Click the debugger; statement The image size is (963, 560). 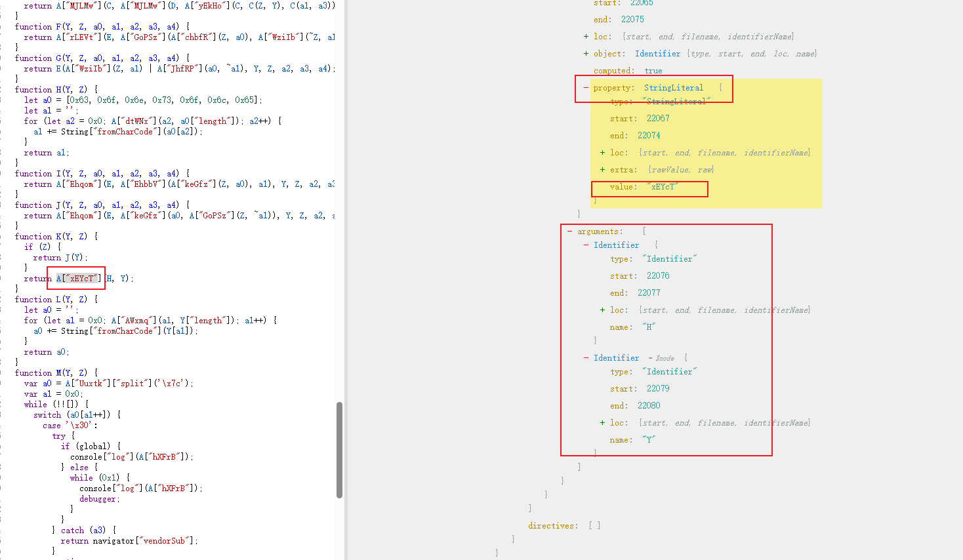pyautogui.click(x=100, y=499)
